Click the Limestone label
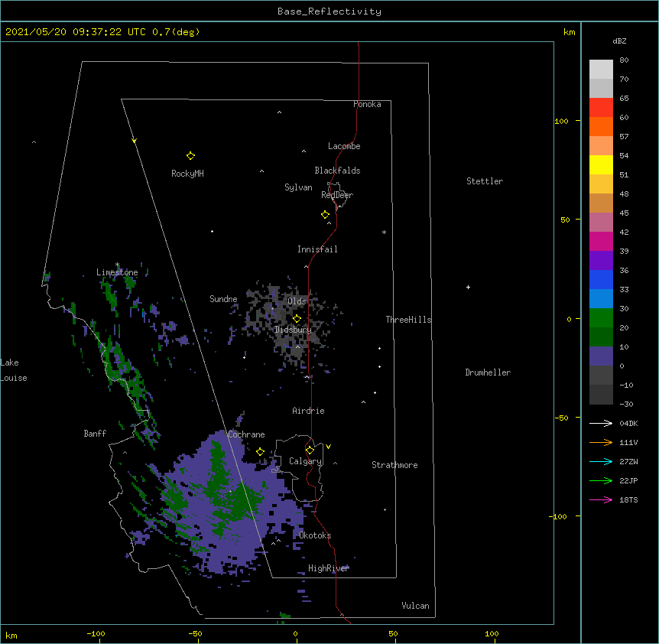The height and width of the screenshot is (644, 659). point(117,272)
